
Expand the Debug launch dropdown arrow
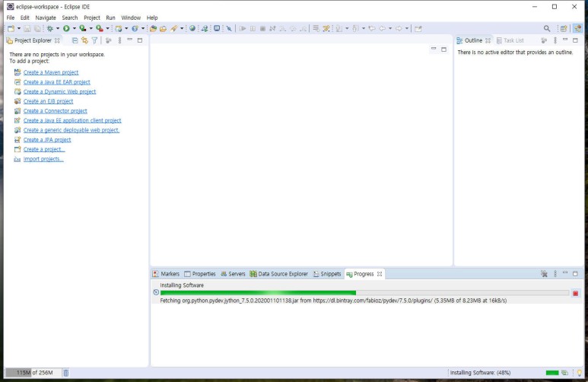point(57,28)
